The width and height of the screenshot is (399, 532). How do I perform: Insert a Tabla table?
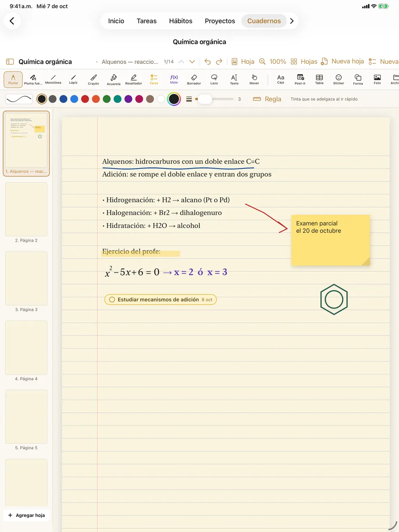point(319,79)
